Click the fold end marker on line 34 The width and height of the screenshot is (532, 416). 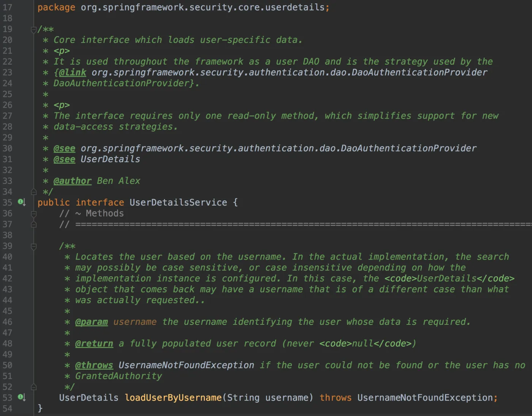33,192
